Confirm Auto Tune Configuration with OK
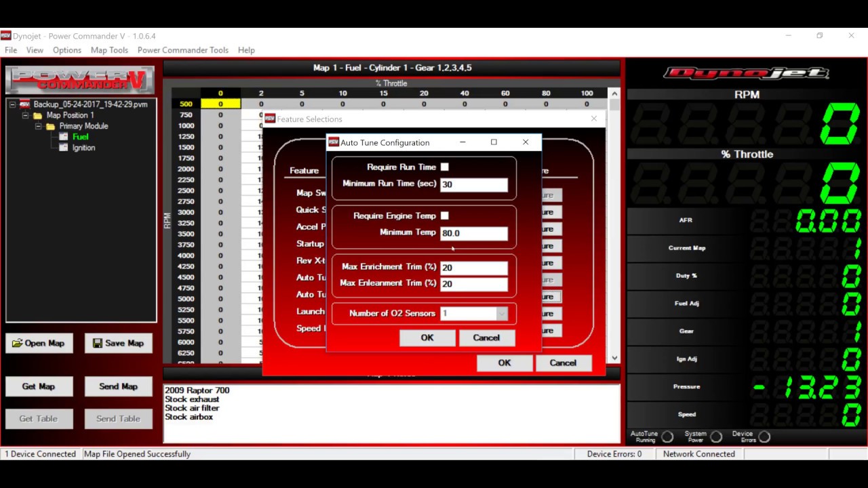 427,338
